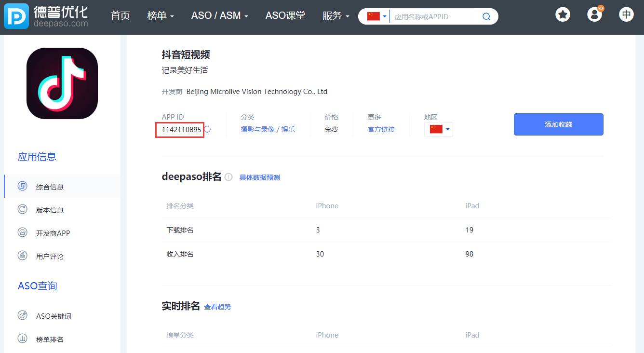Click the APP ID 1142110895

[x=181, y=130]
